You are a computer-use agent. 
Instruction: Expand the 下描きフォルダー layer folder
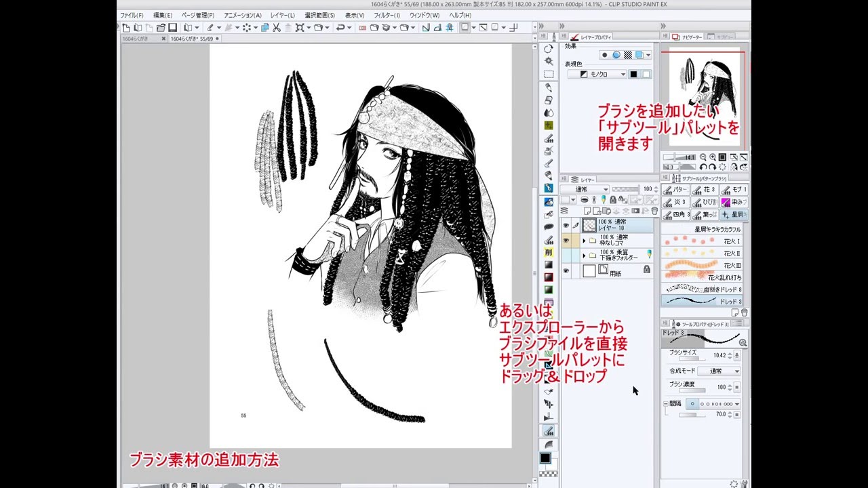click(584, 256)
